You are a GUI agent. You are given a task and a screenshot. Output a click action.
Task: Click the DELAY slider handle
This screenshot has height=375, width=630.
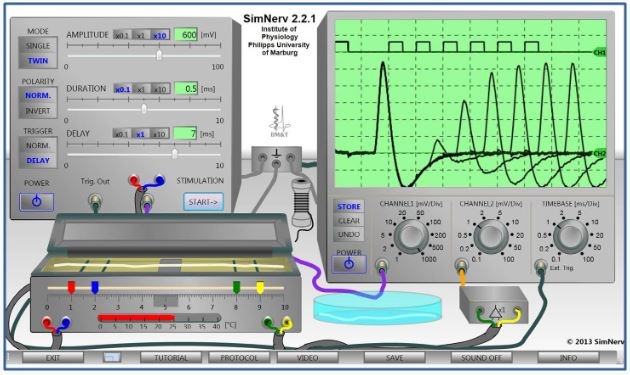click(175, 154)
